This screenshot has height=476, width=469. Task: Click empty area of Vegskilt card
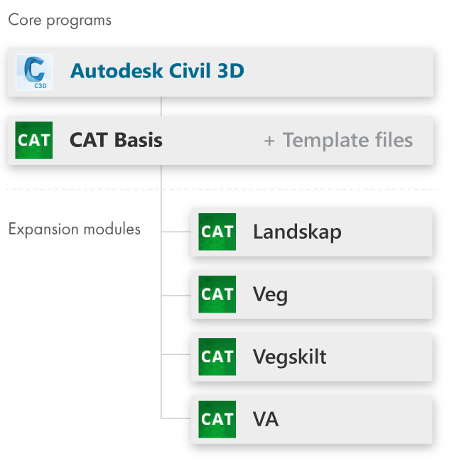(x=379, y=357)
